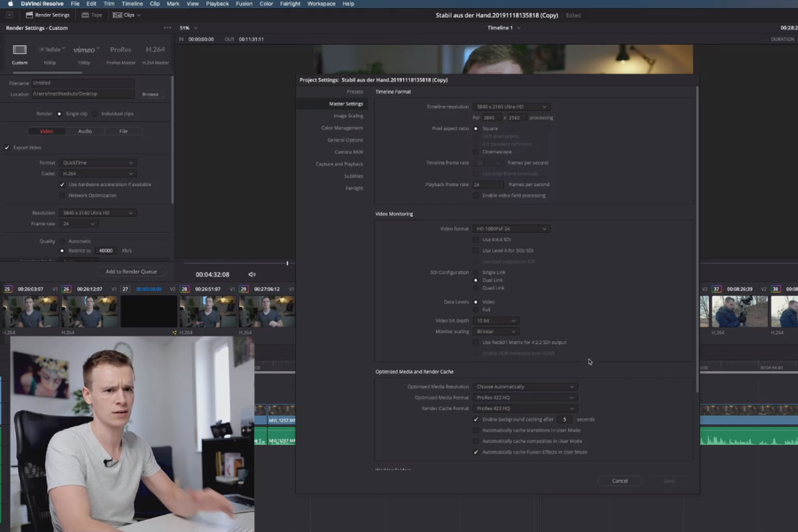Click the expand arrow box at toolbar far left
This screenshot has height=532, width=798.
pyautogui.click(x=9, y=15)
